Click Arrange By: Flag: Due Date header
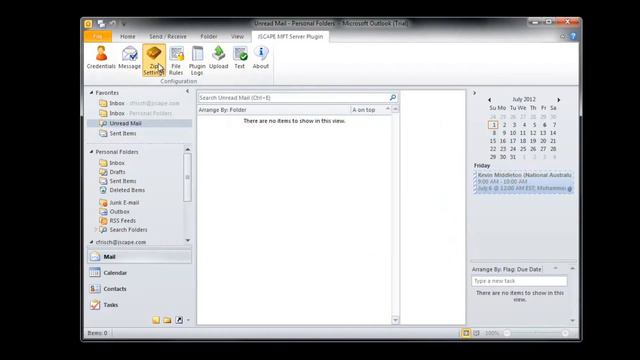Viewport: 640px width, 360px height. pos(507,269)
